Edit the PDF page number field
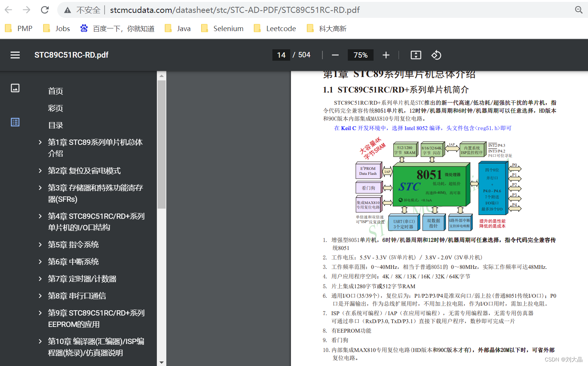588x366 pixels. (281, 55)
